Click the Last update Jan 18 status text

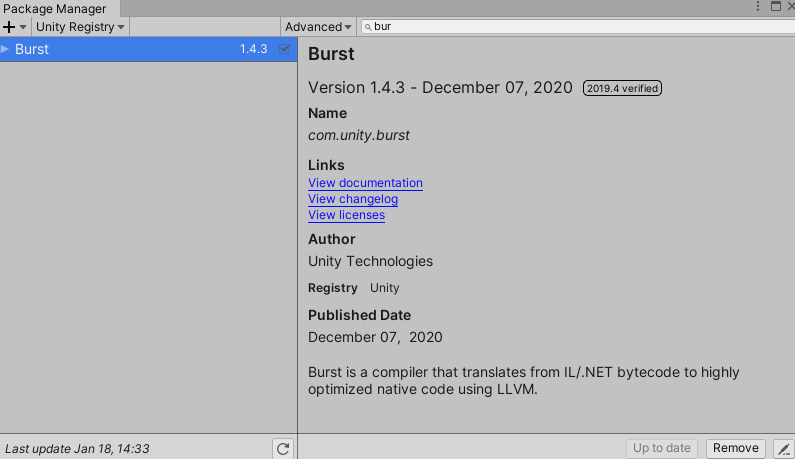click(77, 449)
